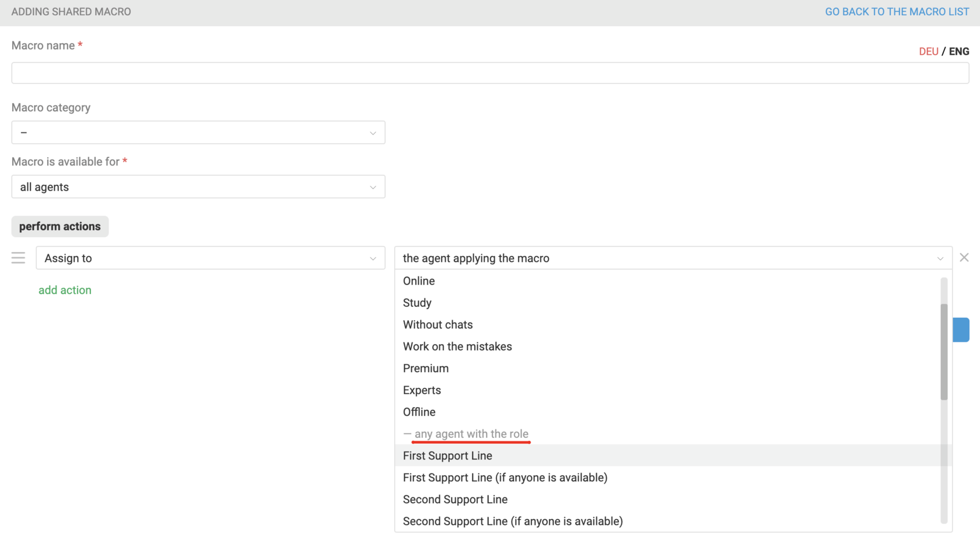The height and width of the screenshot is (547, 980).
Task: Click the "add action" link
Action: tap(65, 290)
